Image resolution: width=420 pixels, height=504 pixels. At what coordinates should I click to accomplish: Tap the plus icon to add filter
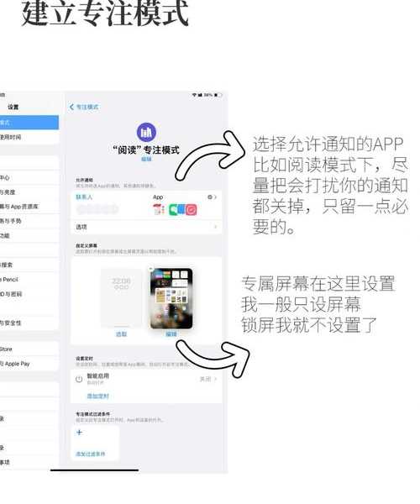[79, 433]
